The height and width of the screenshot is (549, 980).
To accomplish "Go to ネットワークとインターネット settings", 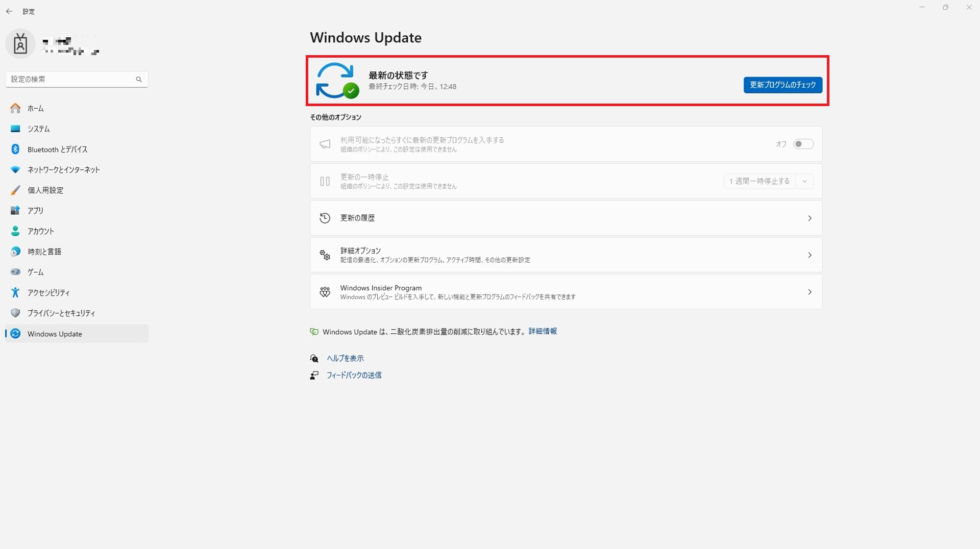I will coord(77,169).
